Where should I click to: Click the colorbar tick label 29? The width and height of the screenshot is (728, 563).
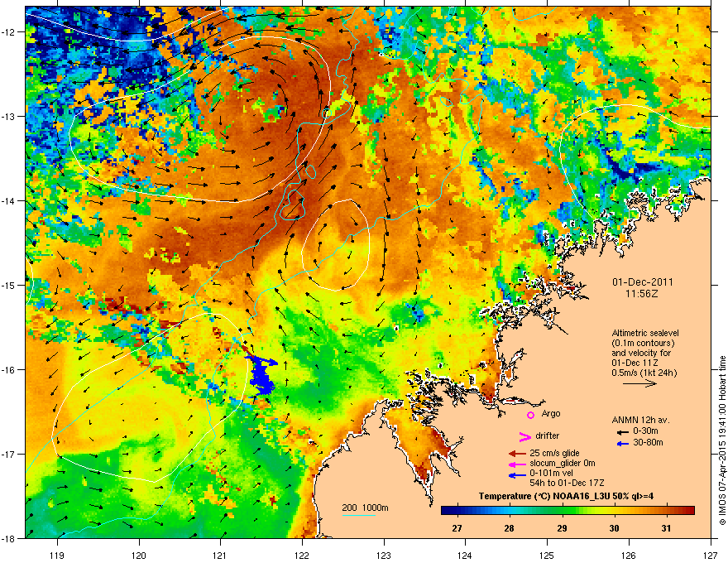tap(562, 528)
